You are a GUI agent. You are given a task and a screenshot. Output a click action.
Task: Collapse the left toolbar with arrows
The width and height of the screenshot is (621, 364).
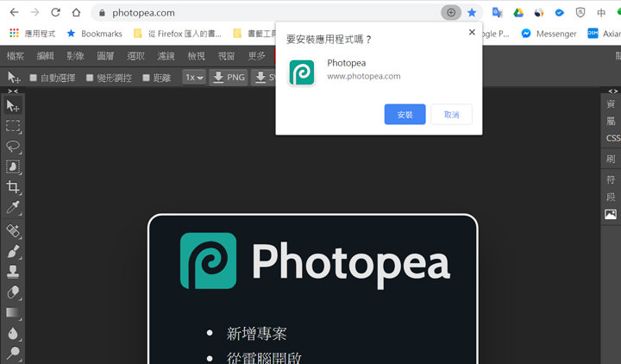[x=13, y=91]
